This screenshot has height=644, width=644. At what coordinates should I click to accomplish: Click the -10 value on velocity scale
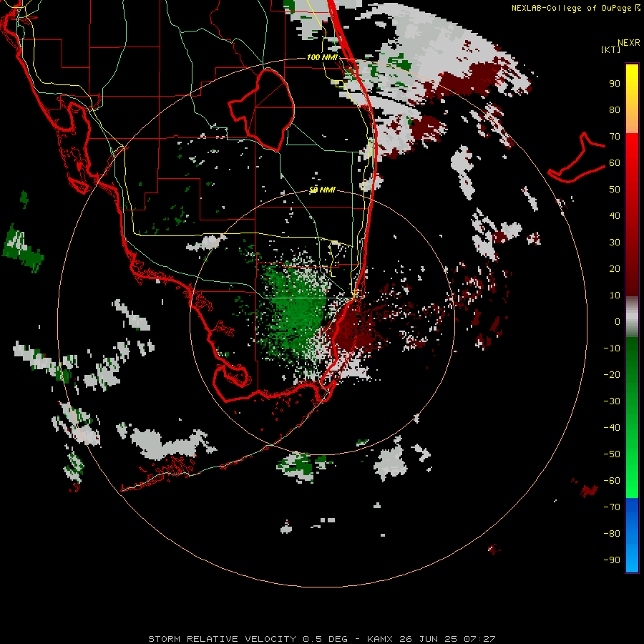tap(612, 348)
